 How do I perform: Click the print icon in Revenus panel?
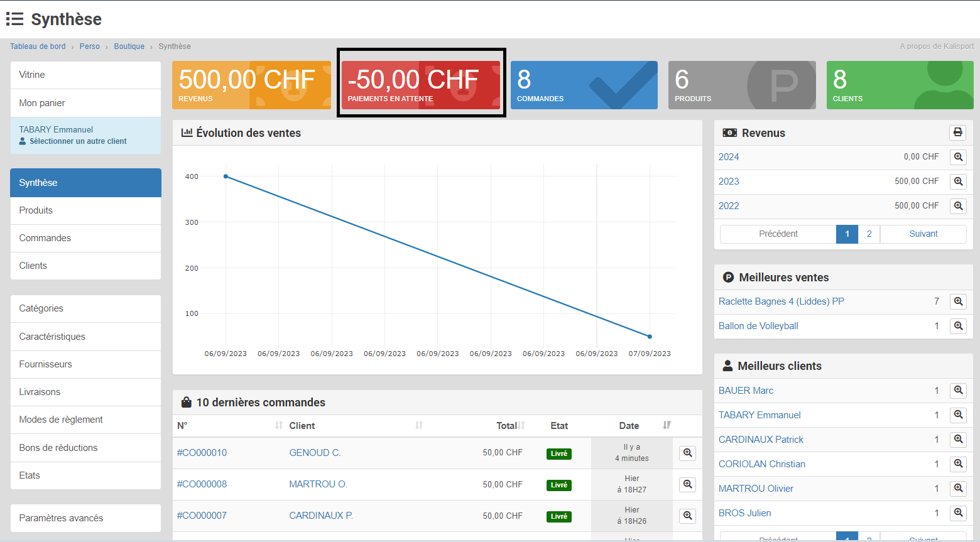click(957, 133)
